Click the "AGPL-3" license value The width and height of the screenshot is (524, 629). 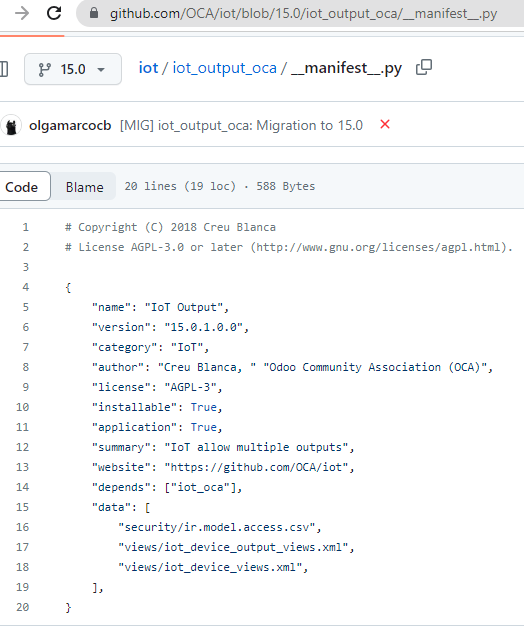(x=191, y=387)
